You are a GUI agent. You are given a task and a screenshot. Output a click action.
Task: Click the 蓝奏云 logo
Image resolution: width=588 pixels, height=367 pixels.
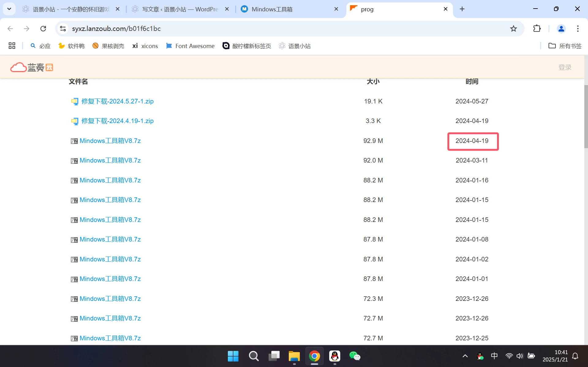[x=32, y=67]
